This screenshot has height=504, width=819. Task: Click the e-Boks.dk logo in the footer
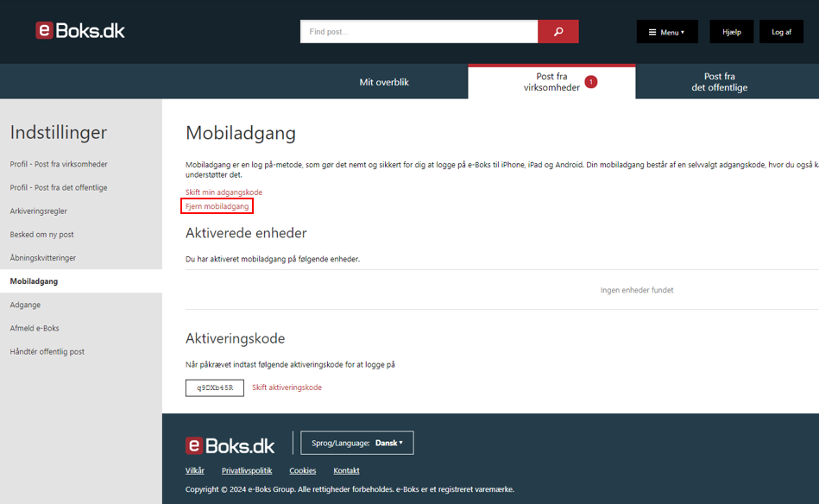[230, 445]
